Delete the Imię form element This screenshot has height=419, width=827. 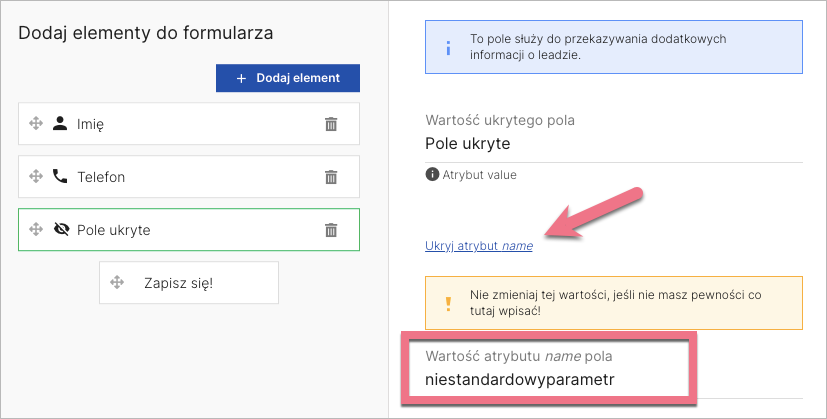pyautogui.click(x=331, y=124)
